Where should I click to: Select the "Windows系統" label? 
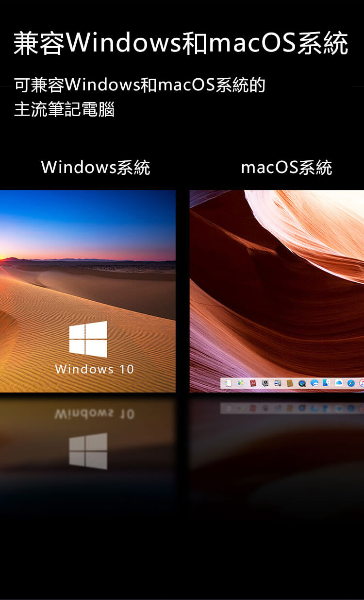(x=96, y=168)
